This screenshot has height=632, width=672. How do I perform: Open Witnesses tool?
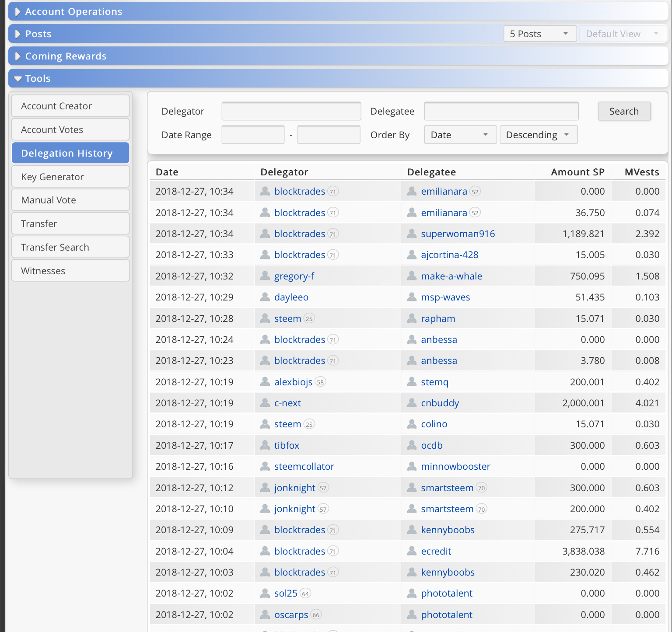click(x=70, y=271)
